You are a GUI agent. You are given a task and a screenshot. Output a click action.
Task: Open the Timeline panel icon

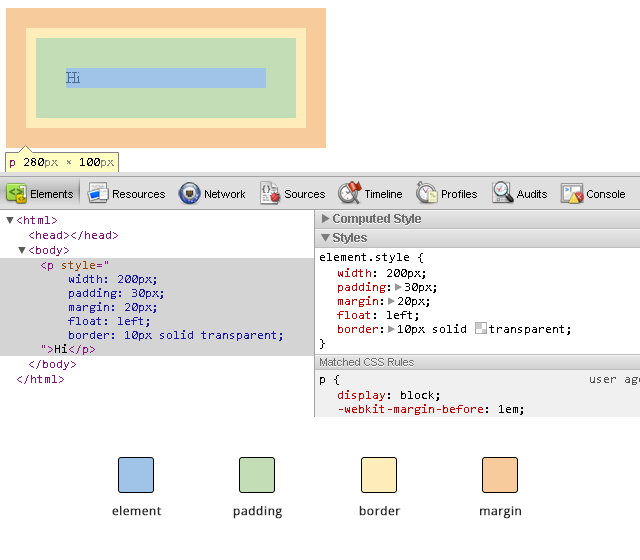coord(350,193)
